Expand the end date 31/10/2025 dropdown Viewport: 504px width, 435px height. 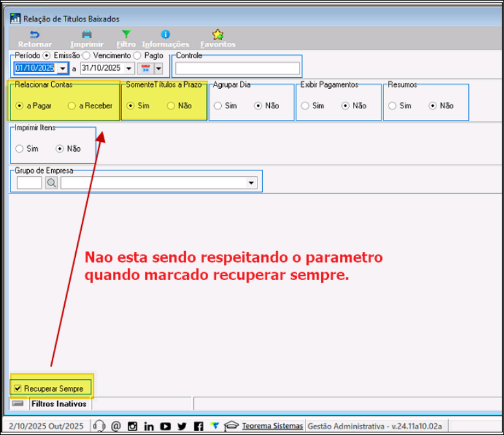(x=128, y=68)
